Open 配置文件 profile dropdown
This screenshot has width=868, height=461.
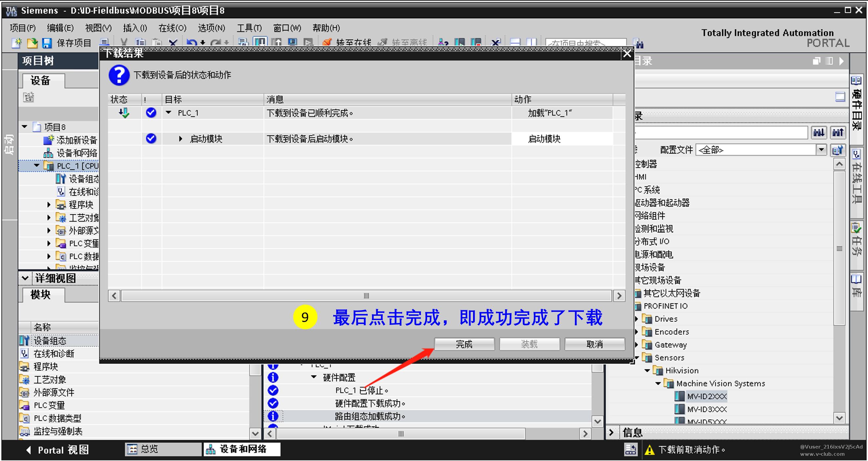coord(821,150)
